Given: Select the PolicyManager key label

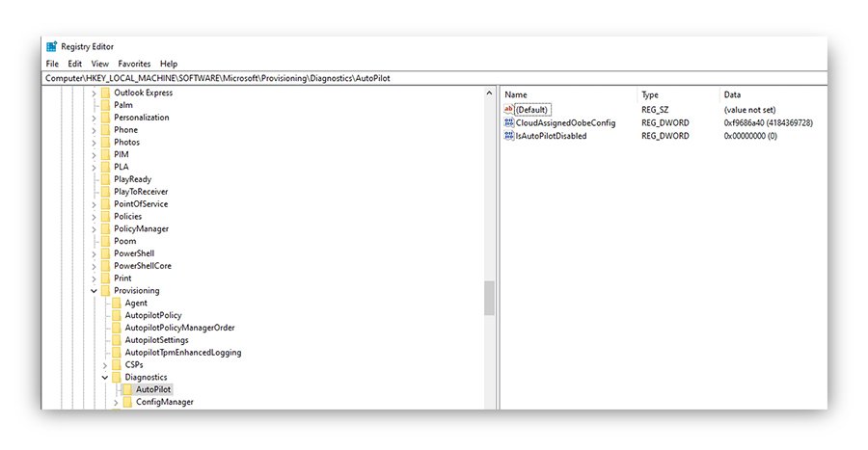Looking at the screenshot, I should pyautogui.click(x=141, y=228).
